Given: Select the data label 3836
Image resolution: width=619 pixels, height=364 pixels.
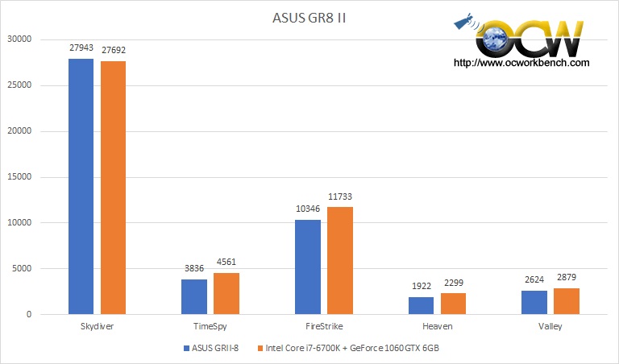Looking at the screenshot, I should click(x=194, y=268).
